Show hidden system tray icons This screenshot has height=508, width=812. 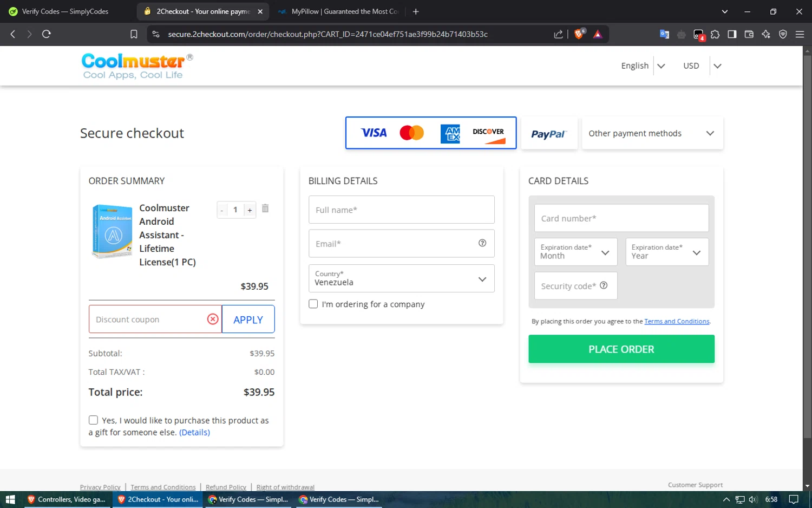click(x=726, y=499)
